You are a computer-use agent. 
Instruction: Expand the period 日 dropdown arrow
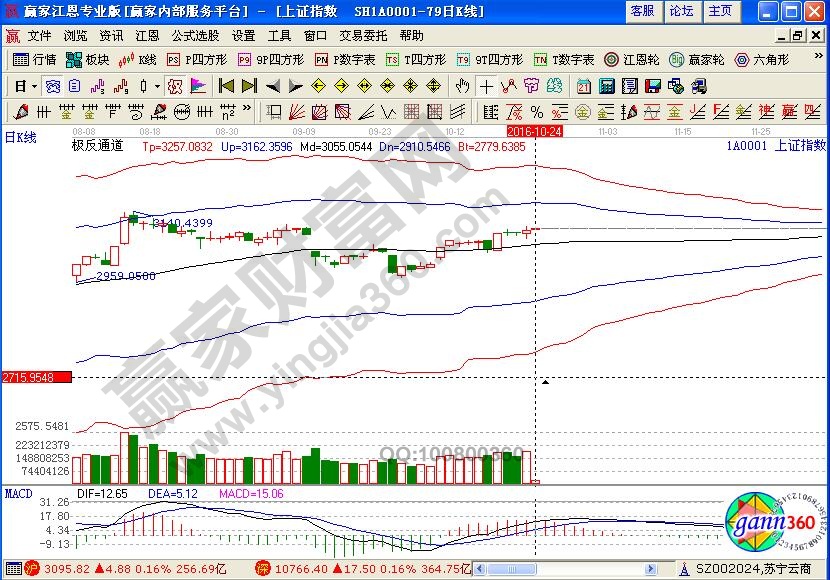[x=34, y=86]
